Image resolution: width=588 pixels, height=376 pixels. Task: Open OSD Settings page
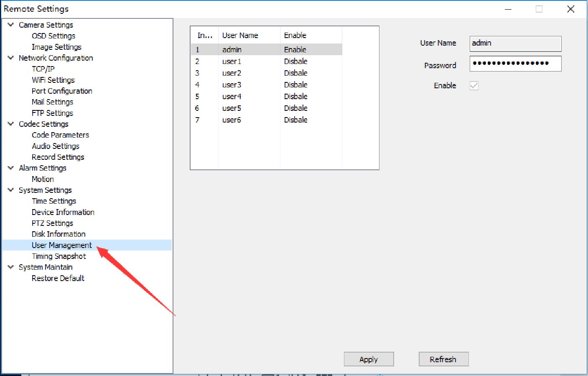coord(53,36)
